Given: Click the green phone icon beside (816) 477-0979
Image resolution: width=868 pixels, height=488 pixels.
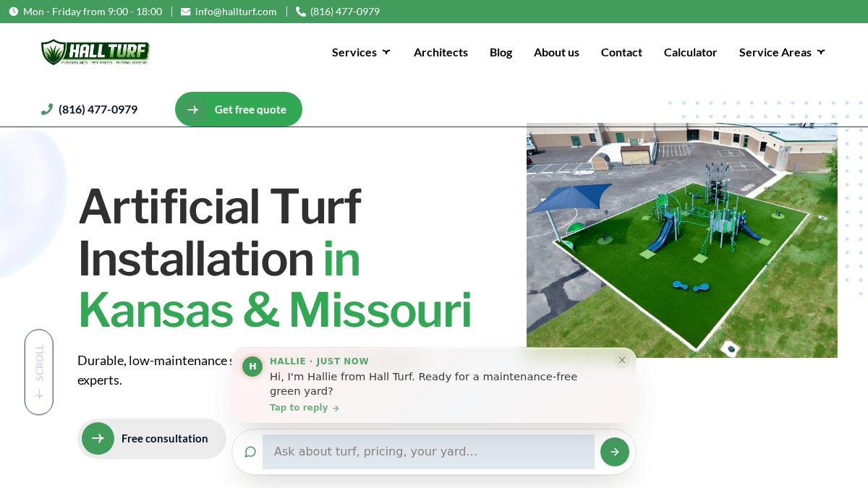Looking at the screenshot, I should click(47, 109).
